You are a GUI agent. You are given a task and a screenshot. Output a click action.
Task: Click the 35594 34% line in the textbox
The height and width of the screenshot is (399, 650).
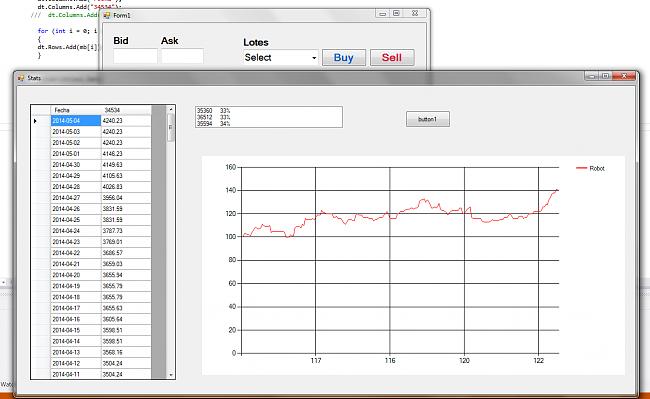[x=213, y=123]
